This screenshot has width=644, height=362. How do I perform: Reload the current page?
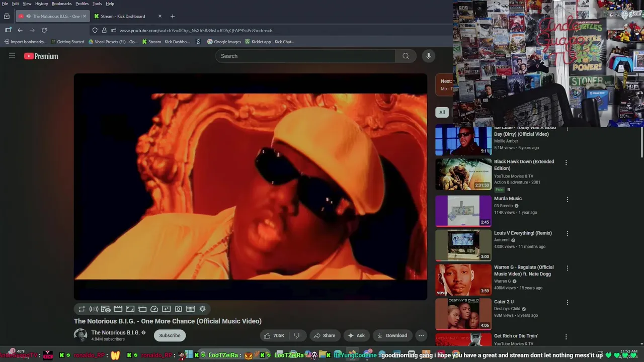(44, 30)
